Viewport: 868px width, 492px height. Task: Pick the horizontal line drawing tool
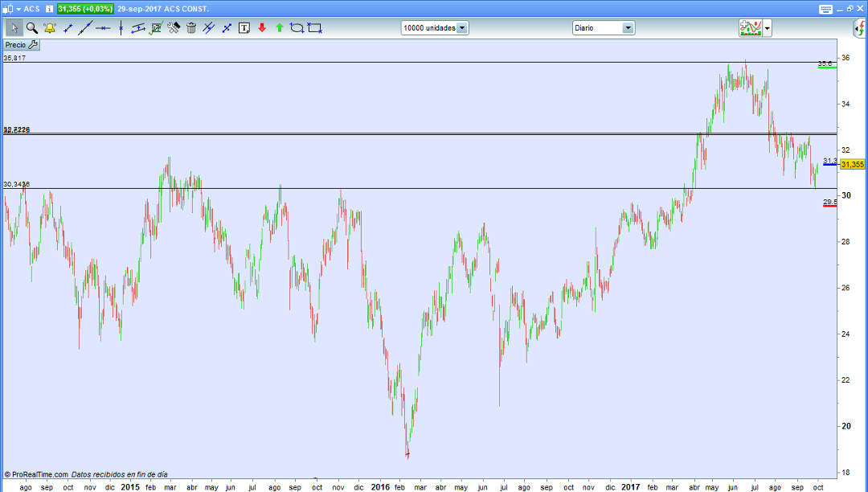[103, 27]
